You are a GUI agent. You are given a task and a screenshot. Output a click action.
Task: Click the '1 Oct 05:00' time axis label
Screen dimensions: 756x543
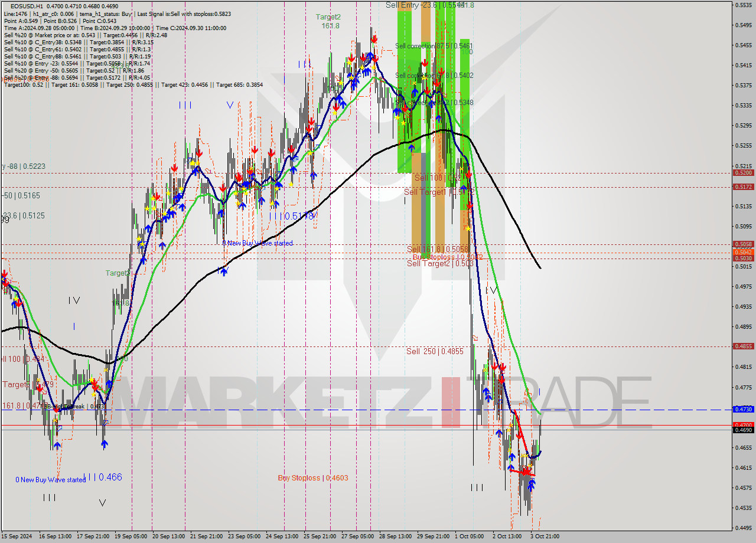pyautogui.click(x=470, y=537)
